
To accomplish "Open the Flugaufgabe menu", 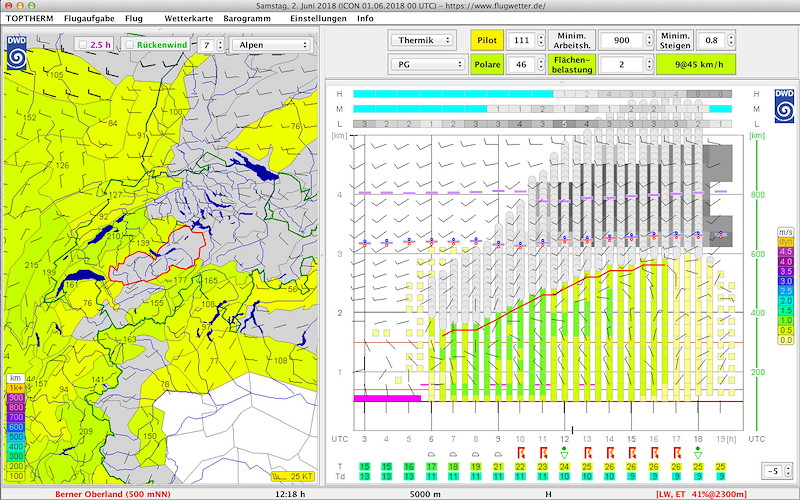I will click(89, 18).
